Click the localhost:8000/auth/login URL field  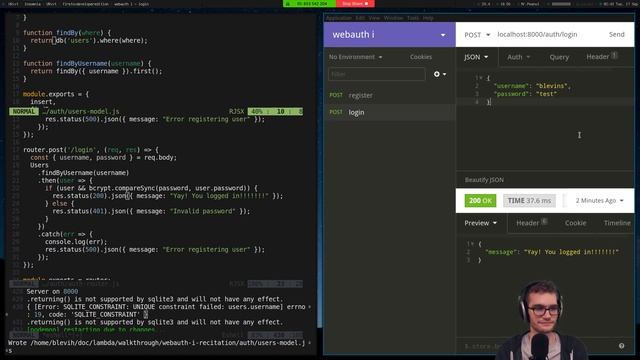(537, 35)
